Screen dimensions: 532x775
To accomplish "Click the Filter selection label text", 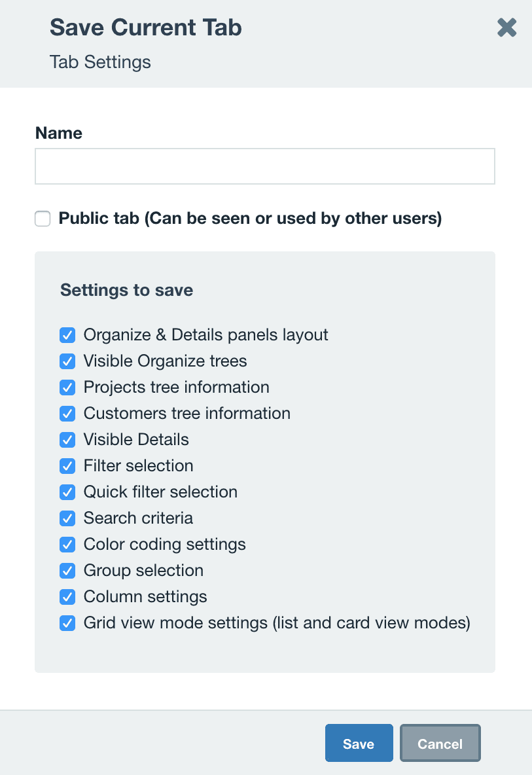I will 138,465.
